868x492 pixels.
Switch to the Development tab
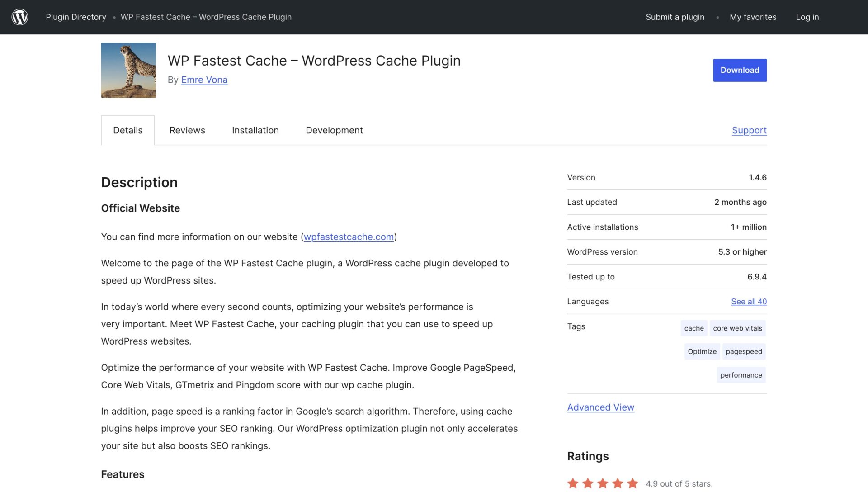click(334, 130)
